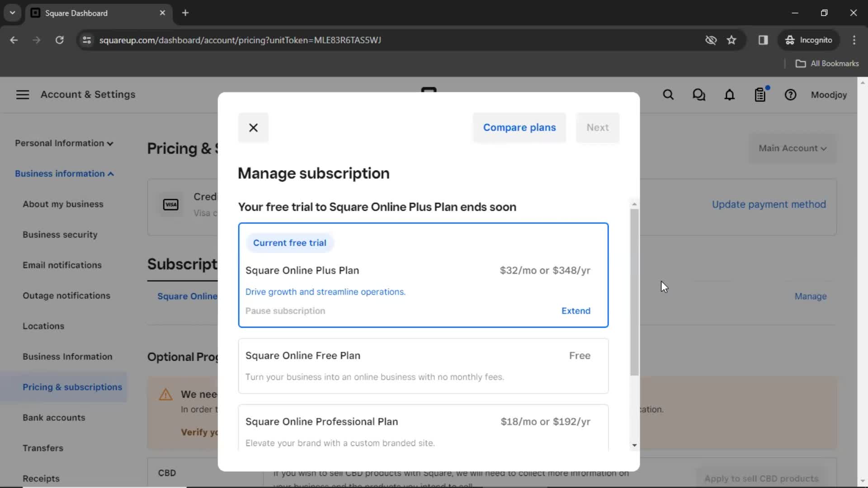The width and height of the screenshot is (868, 488).
Task: Click the dialog scrollbar thumb
Action: [634, 292]
